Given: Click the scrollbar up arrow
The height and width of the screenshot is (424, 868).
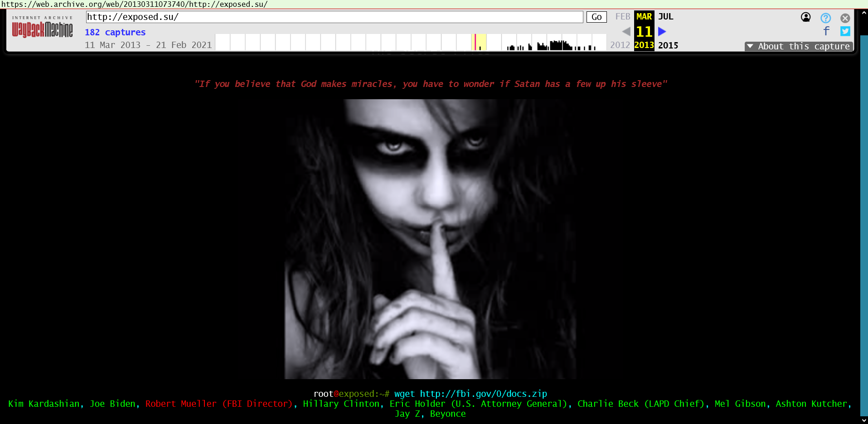Looking at the screenshot, I should pyautogui.click(x=864, y=13).
